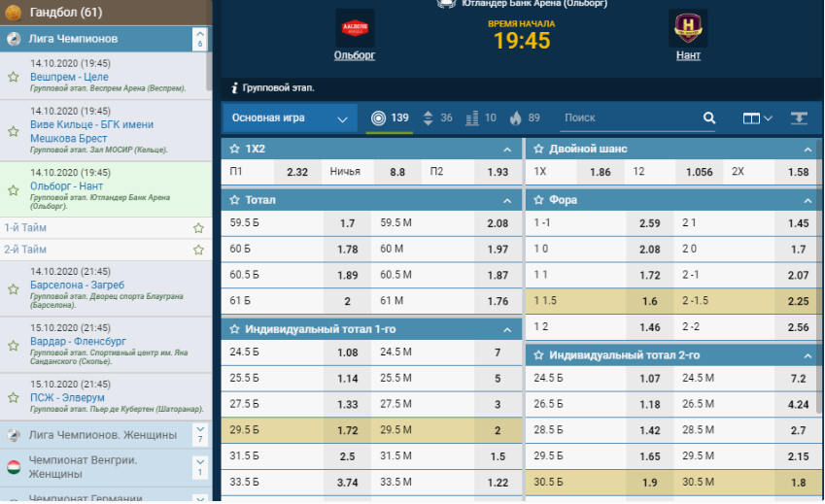Open the column layout selector icon
The image size is (825, 504).
[757, 118]
